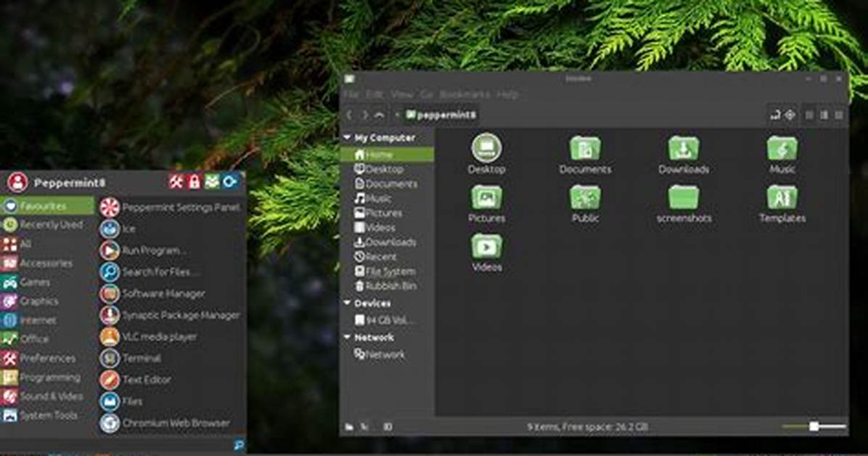
Task: Collapse the Network sidebar section
Action: pos(347,337)
